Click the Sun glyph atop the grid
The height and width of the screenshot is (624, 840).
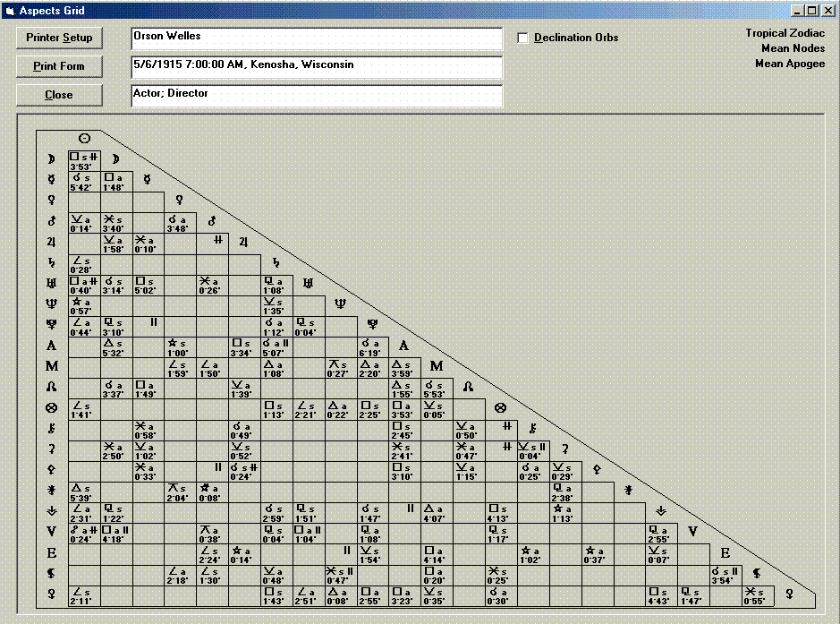point(84,139)
